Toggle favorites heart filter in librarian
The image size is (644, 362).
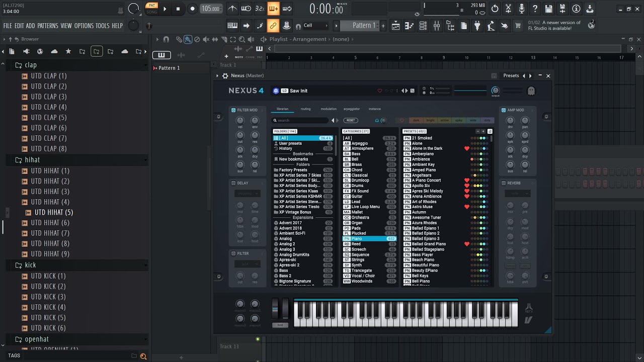(x=401, y=121)
